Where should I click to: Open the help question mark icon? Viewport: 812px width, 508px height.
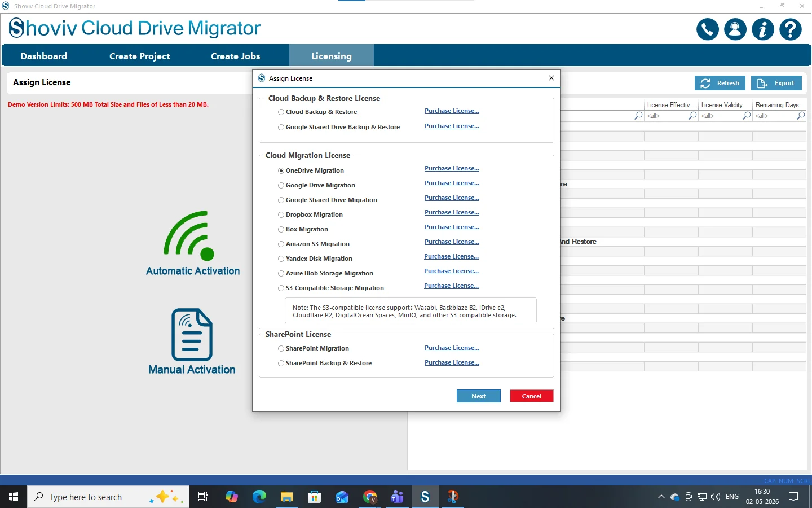coord(791,29)
